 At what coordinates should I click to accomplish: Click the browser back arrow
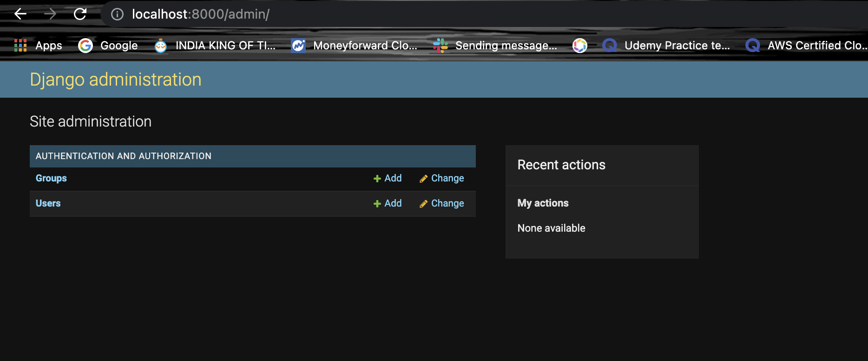(20, 14)
